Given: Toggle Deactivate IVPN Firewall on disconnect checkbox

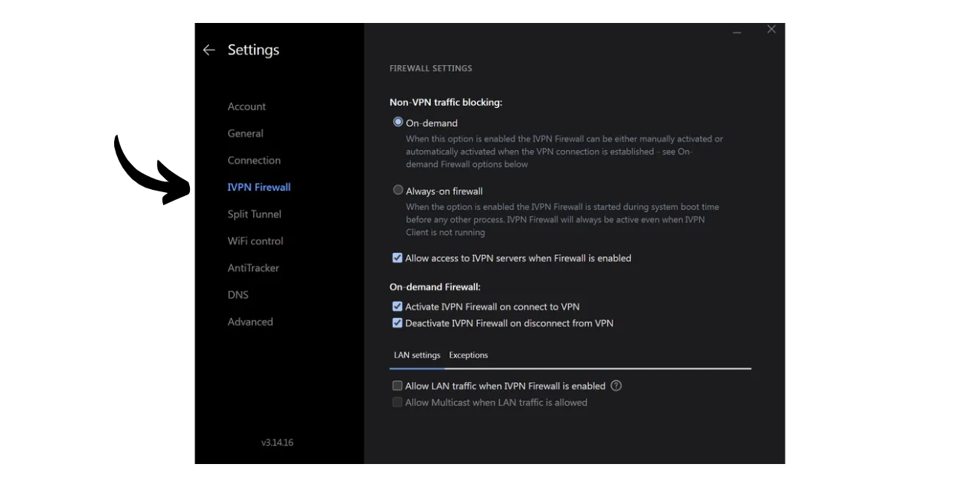Looking at the screenshot, I should pos(397,323).
